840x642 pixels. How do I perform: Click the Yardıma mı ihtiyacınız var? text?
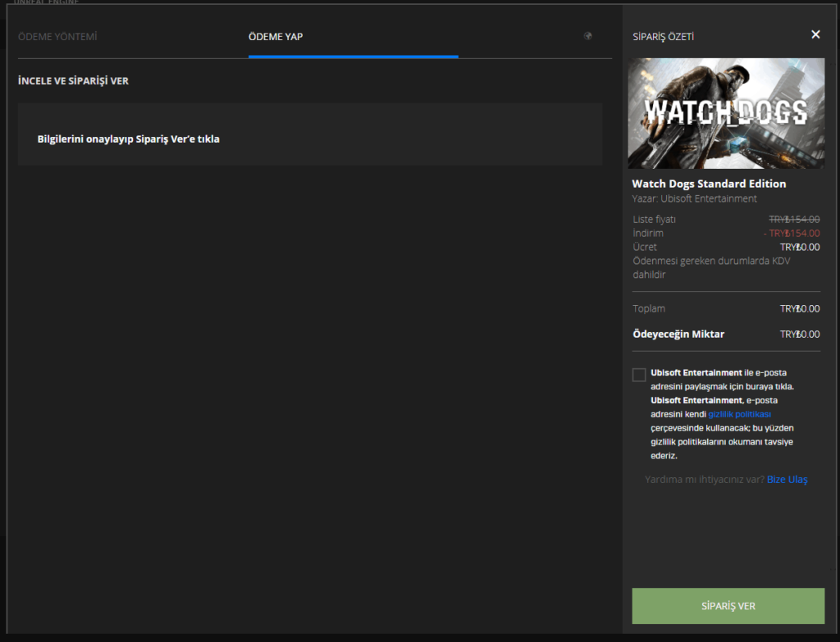click(705, 479)
